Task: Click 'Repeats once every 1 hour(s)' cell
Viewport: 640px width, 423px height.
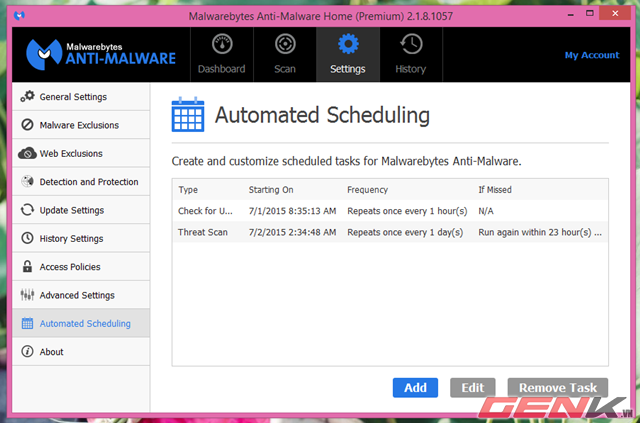Action: (407, 211)
